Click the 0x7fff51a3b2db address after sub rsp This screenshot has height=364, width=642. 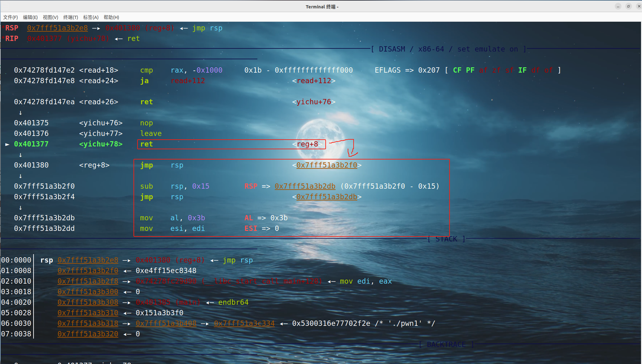305,186
